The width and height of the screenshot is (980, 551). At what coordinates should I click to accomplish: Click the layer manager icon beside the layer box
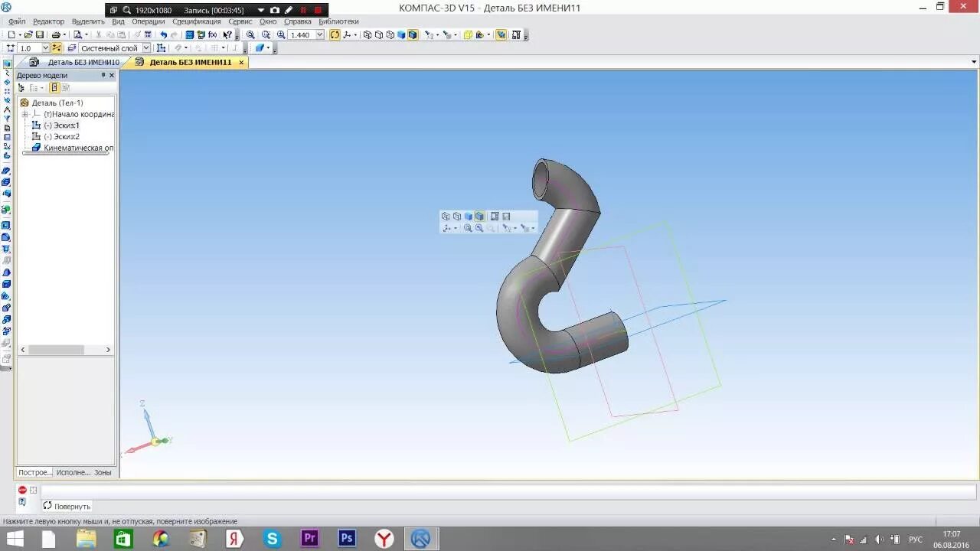point(71,47)
